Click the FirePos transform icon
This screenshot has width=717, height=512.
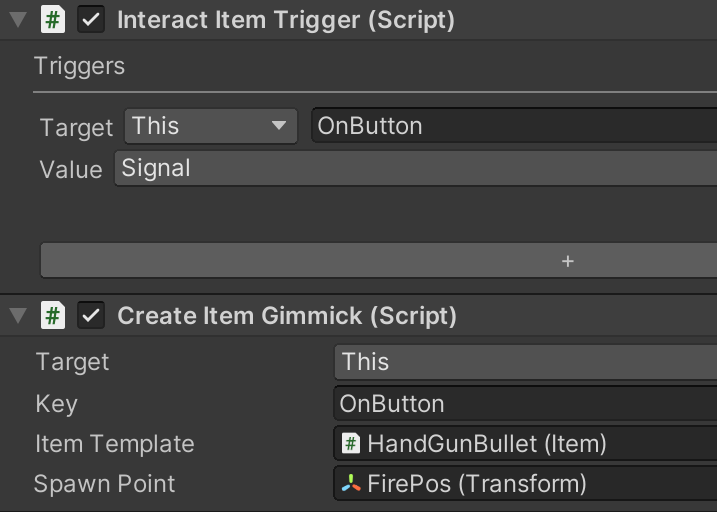[x=351, y=483]
